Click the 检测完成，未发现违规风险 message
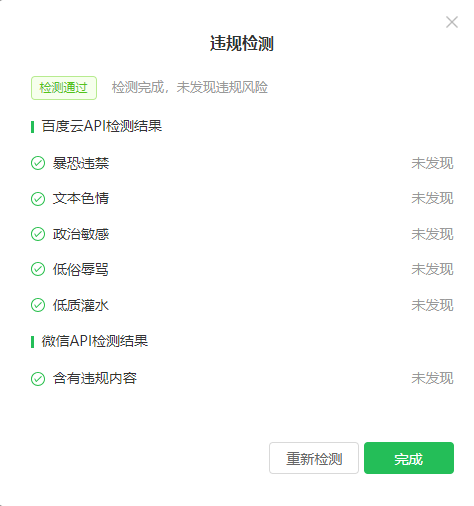The image size is (474, 506). 190,87
